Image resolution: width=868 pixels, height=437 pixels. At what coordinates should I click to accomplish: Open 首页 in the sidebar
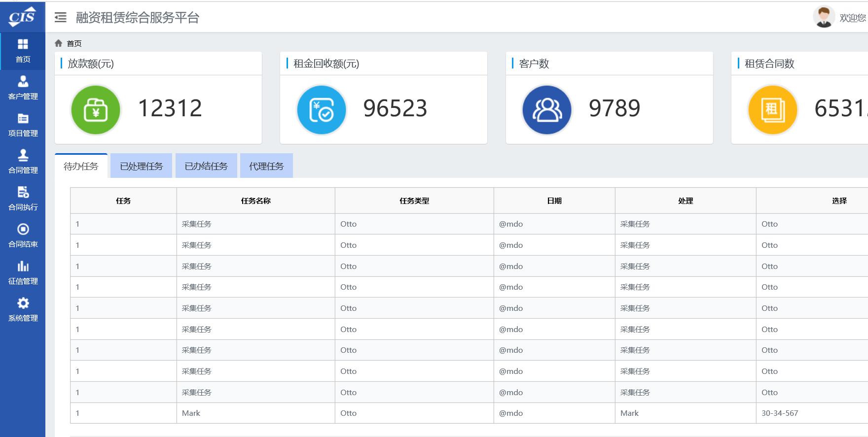(23, 51)
